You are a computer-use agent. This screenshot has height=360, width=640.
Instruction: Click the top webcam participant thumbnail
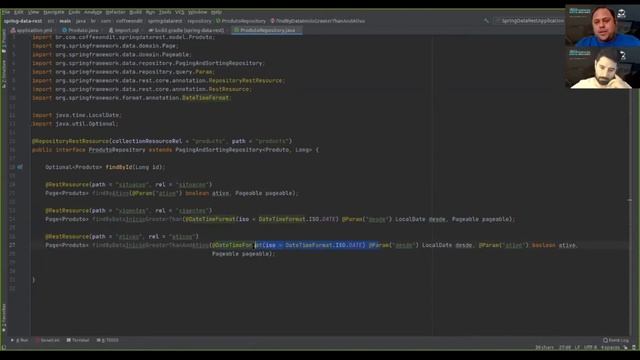click(x=602, y=26)
